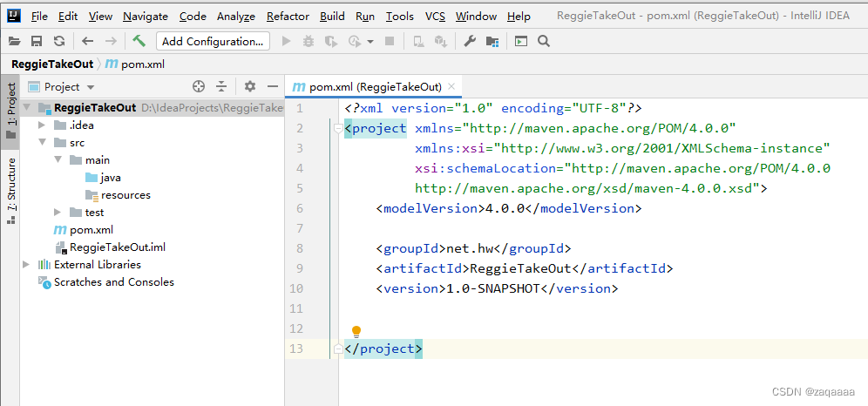Screen dimensions: 868x406
Task: Hide the Project panel with minus icon
Action: 273,86
